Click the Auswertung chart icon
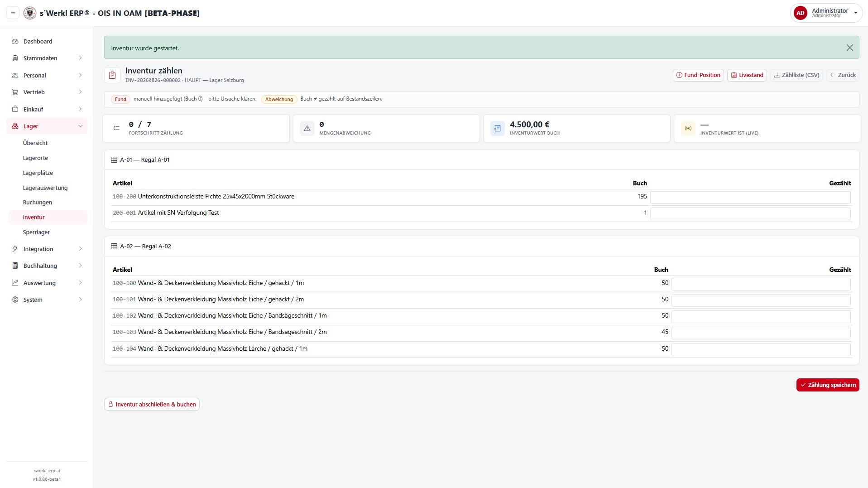868x488 pixels. (x=15, y=283)
